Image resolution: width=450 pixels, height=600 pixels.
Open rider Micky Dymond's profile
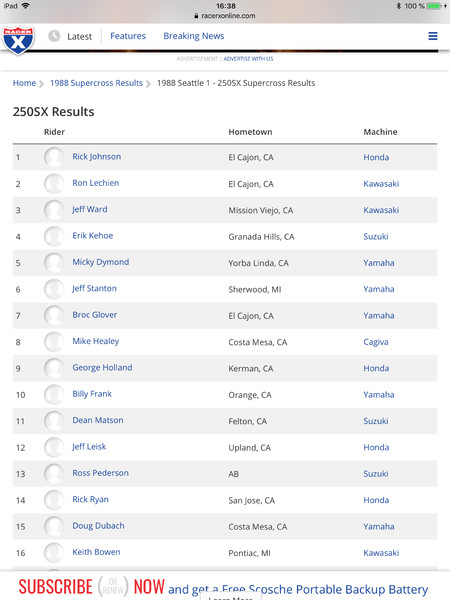(x=101, y=262)
